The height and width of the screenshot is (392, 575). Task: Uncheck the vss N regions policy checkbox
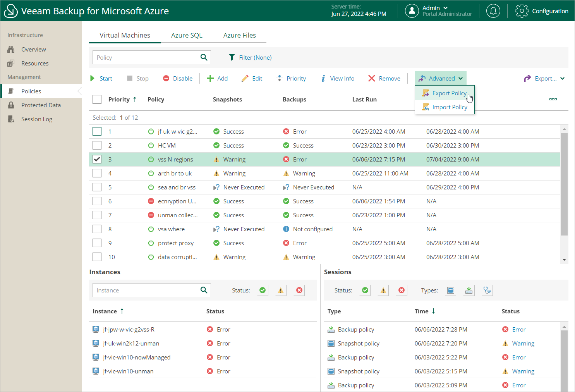(97, 159)
